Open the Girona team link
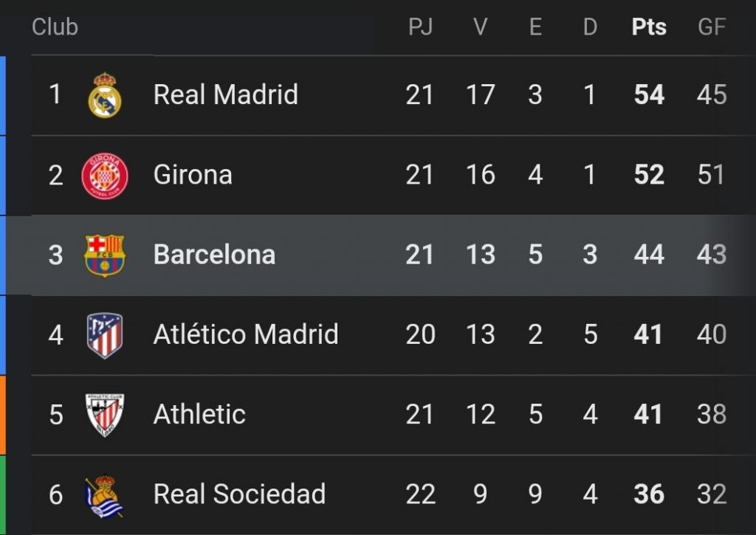The image size is (756, 535). click(193, 174)
